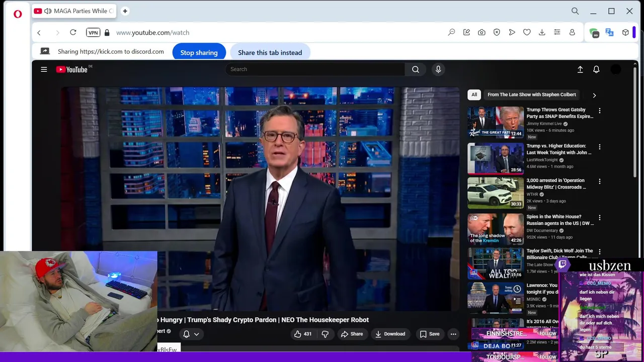
Task: Open the pinboard edit icon
Action: click(466, 32)
